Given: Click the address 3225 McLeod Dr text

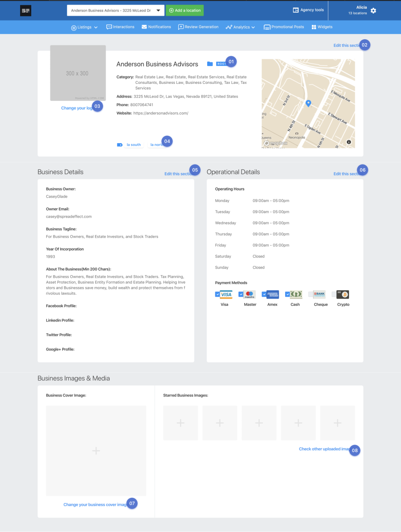Looking at the screenshot, I should (186, 97).
